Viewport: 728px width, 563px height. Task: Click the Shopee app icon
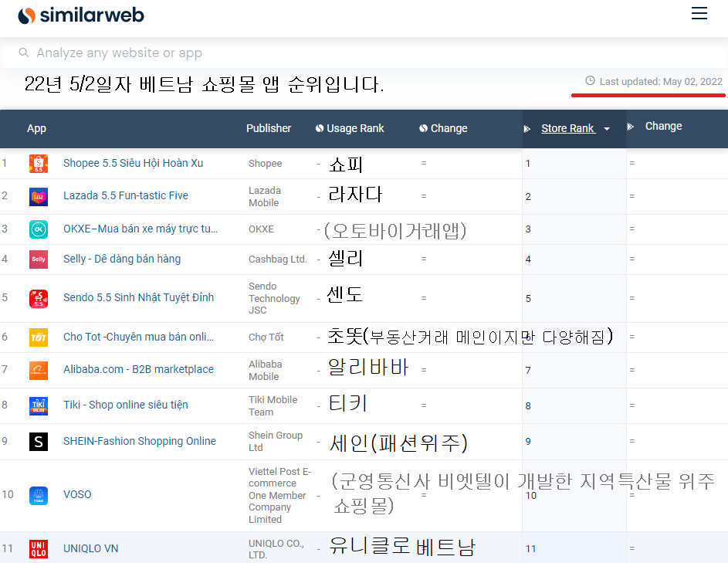point(38,163)
